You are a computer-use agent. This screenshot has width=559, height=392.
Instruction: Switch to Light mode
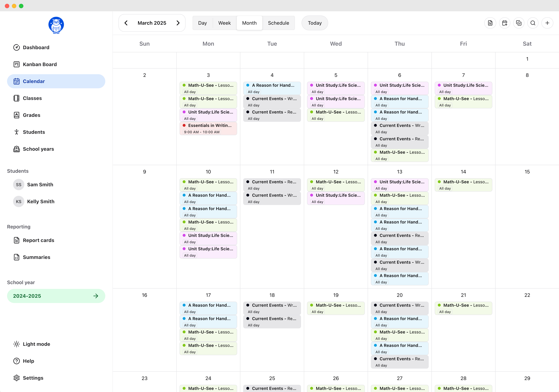16,344
